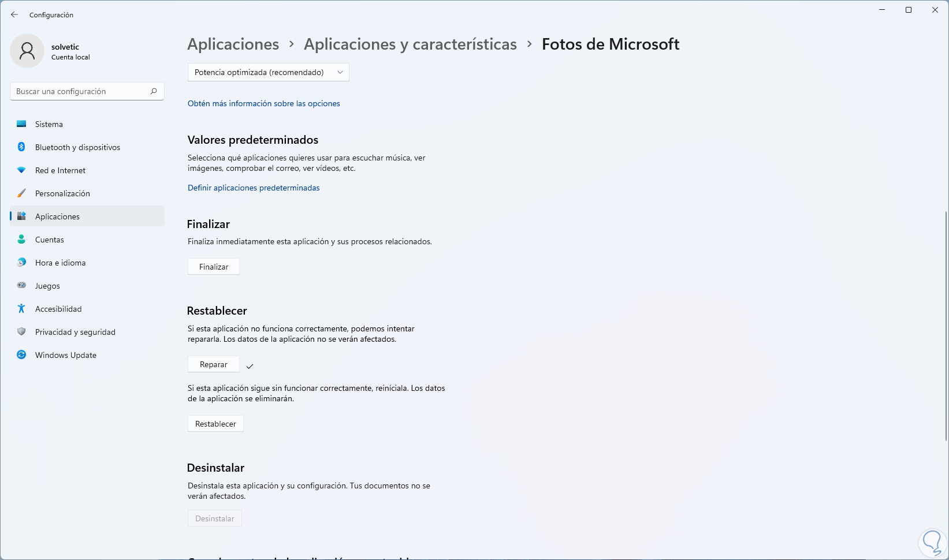Click the 'Valores predeterminados' heading
This screenshot has height=560, width=949.
click(x=253, y=140)
